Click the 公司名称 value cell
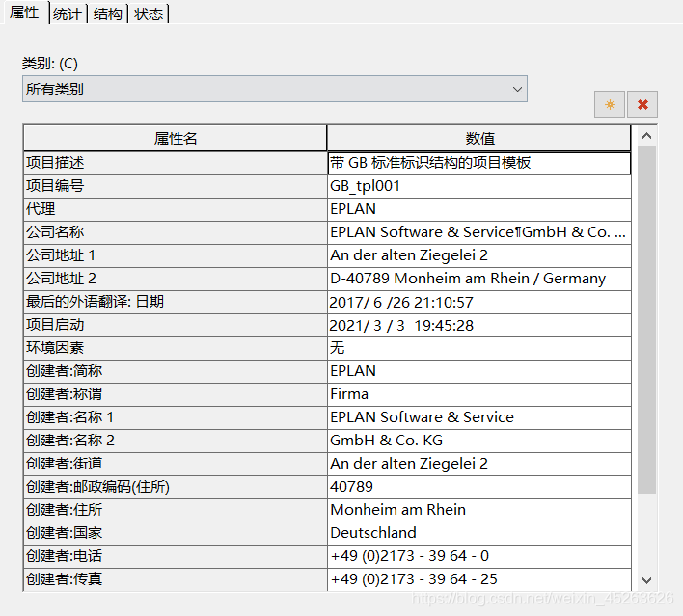Screen dimensions: 683x616 click(479, 232)
